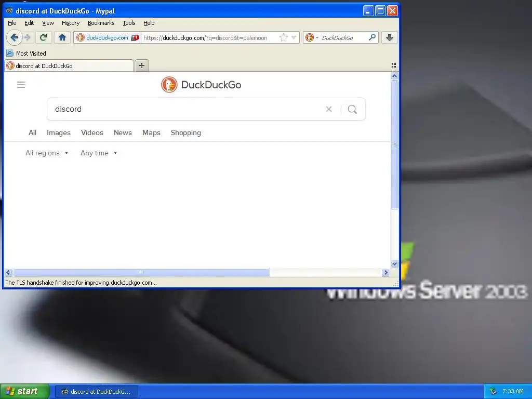Maximize the Mypal window
The width and height of the screenshot is (532, 399).
click(380, 11)
